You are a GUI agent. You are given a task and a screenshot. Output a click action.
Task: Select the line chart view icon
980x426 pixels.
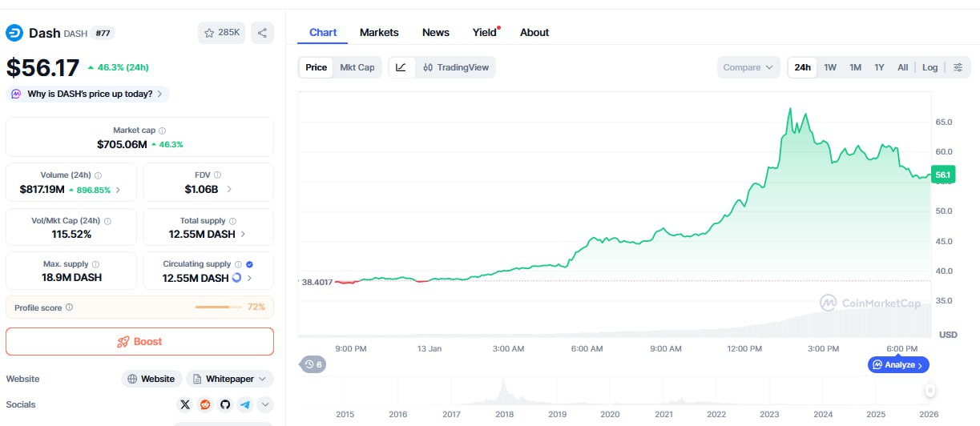click(401, 67)
